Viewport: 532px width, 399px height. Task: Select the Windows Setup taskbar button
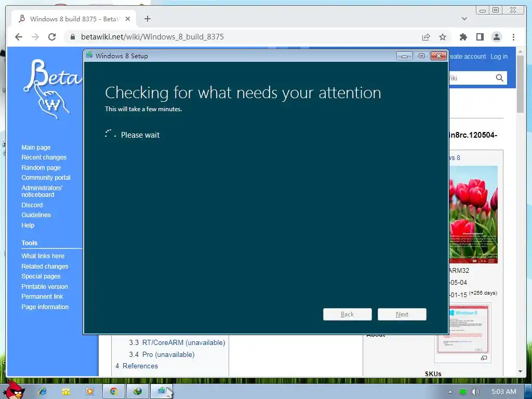162,392
